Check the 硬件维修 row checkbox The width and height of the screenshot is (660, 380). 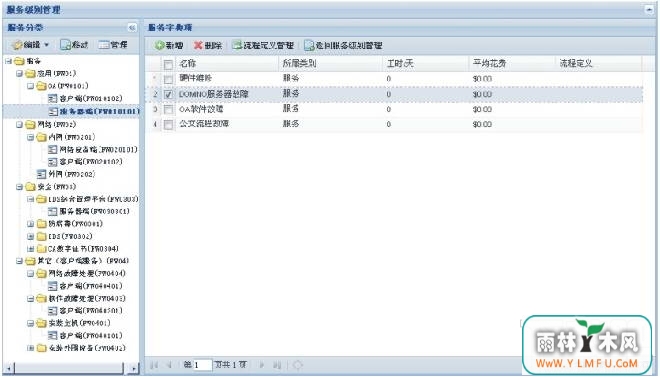pyautogui.click(x=168, y=79)
